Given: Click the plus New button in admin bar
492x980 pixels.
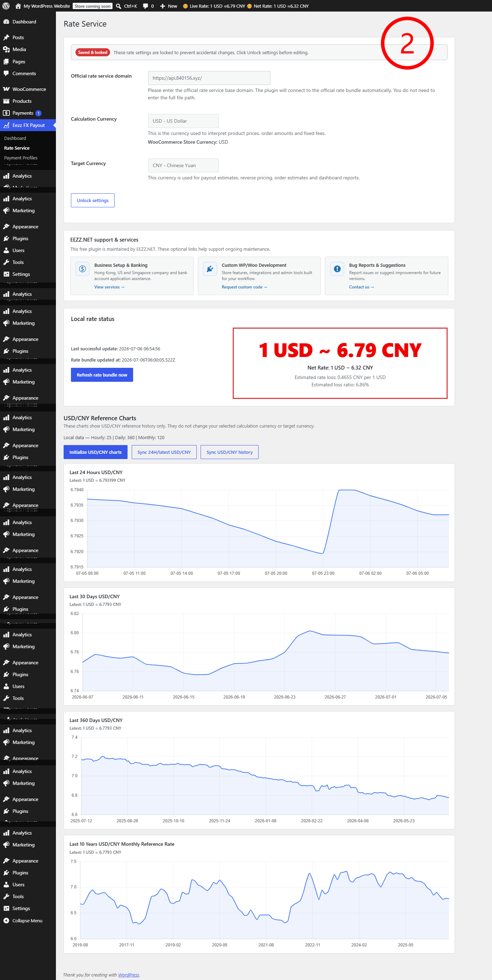Looking at the screenshot, I should click(x=168, y=6).
